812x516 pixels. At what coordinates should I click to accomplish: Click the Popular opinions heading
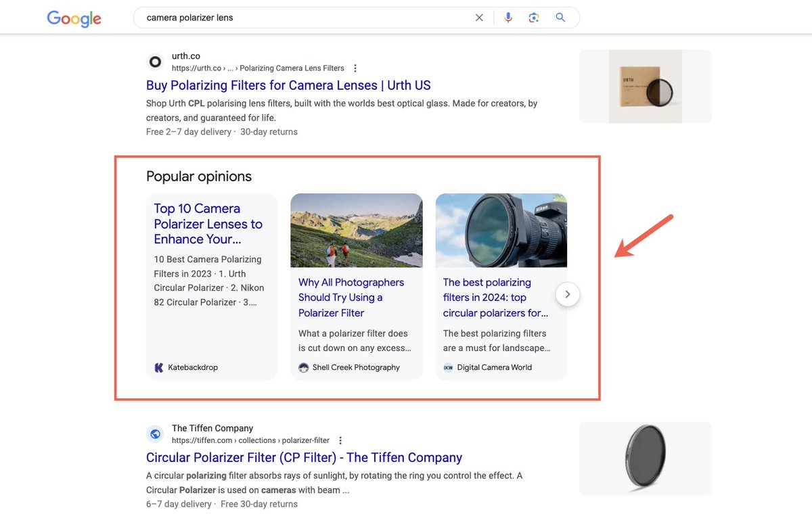(199, 177)
